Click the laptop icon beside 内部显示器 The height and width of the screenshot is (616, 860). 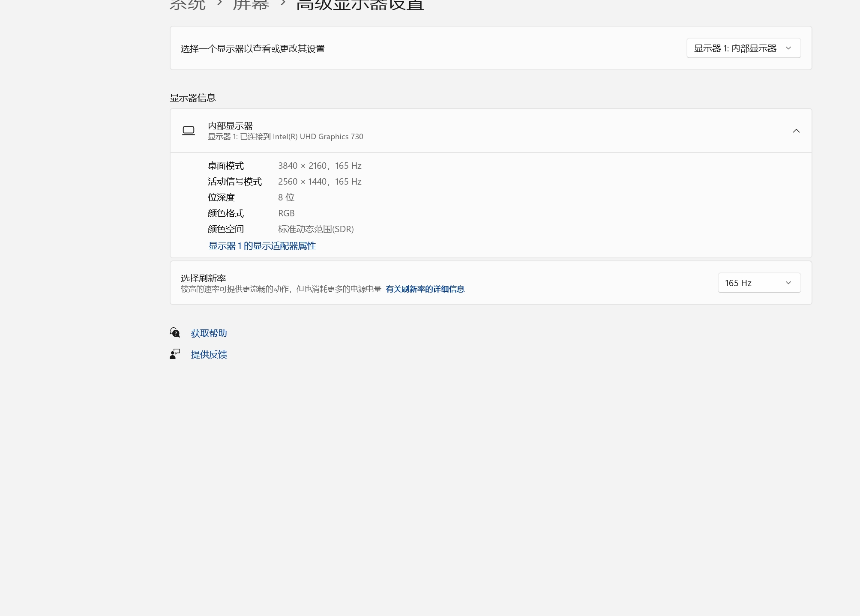[189, 131]
